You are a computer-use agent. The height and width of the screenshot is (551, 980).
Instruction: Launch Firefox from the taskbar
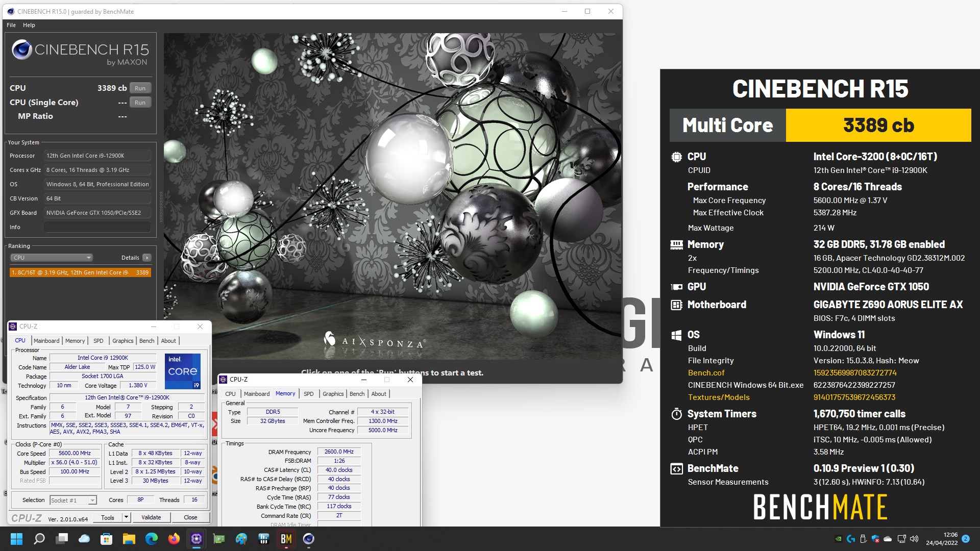point(174,539)
